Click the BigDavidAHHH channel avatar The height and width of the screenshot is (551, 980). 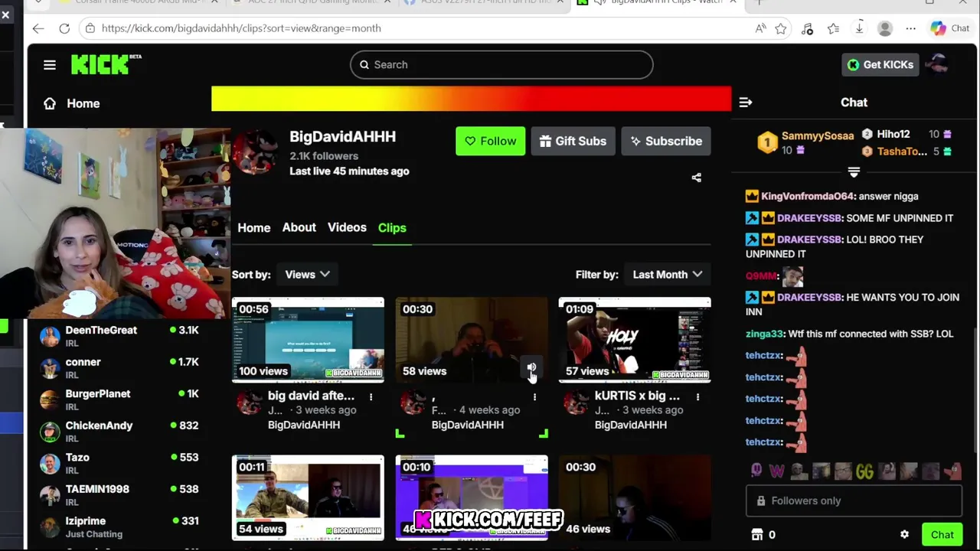tap(256, 152)
